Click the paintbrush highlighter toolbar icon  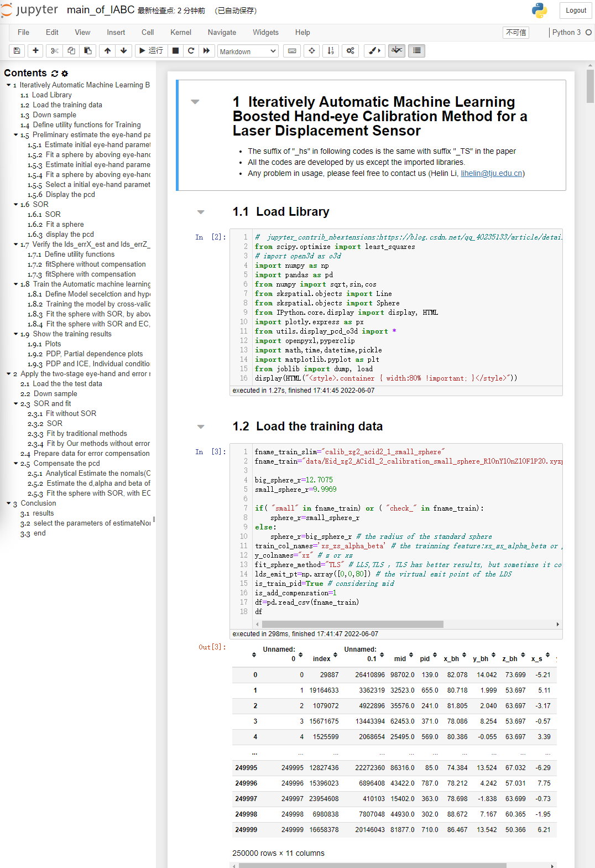click(x=375, y=51)
